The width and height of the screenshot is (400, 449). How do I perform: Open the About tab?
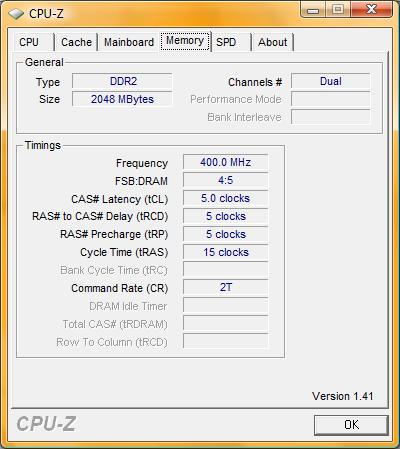click(273, 42)
